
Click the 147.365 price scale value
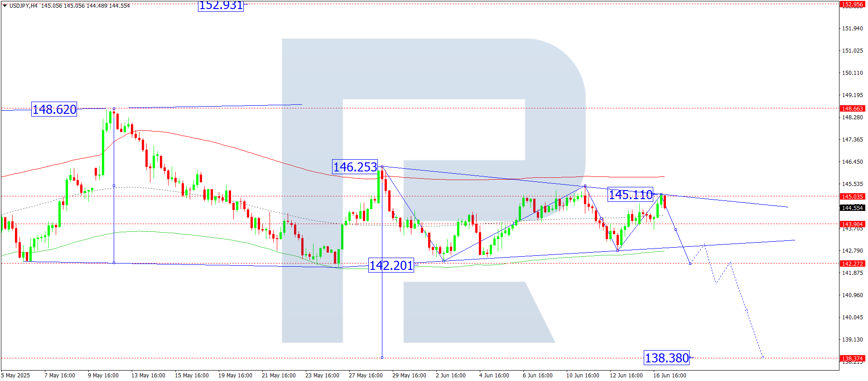pyautogui.click(x=853, y=139)
